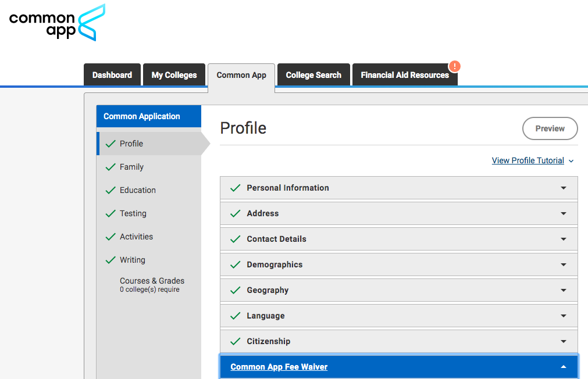Click the Geography section title
Screen dimensions: 588x379
coord(268,290)
